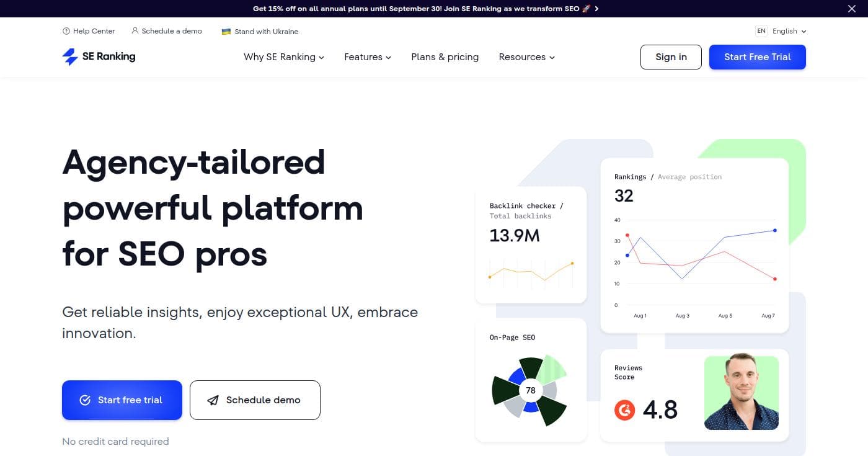
Task: Open the Stand with Ukraine link
Action: point(266,32)
